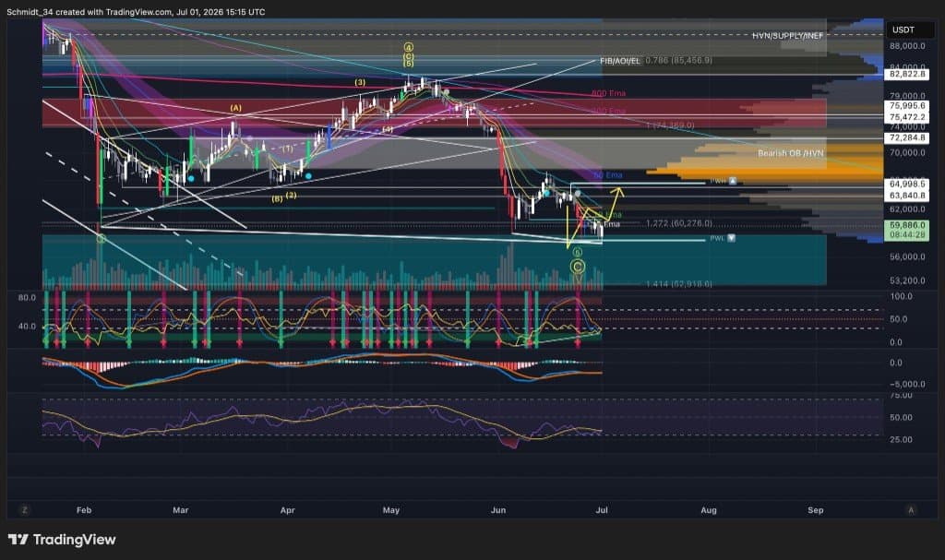Click 79,000.0 on the price axis
This screenshot has width=945, height=560.
[907, 96]
